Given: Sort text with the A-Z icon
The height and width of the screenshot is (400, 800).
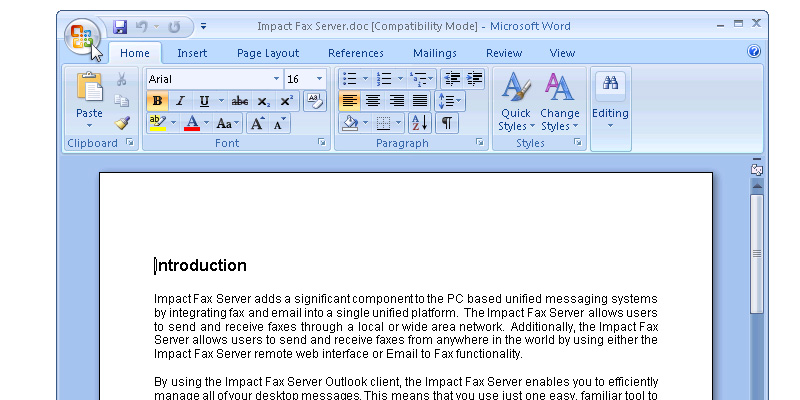Looking at the screenshot, I should pyautogui.click(x=419, y=123).
